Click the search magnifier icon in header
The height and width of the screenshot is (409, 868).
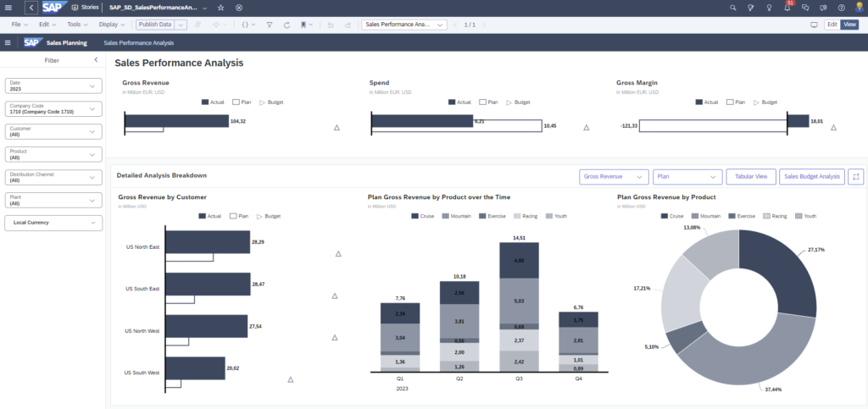pyautogui.click(x=733, y=8)
